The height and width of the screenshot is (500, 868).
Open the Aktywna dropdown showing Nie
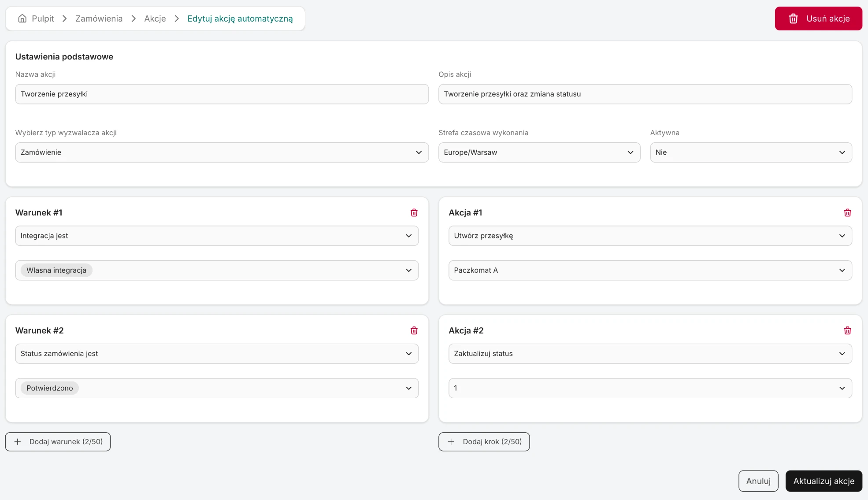(751, 152)
